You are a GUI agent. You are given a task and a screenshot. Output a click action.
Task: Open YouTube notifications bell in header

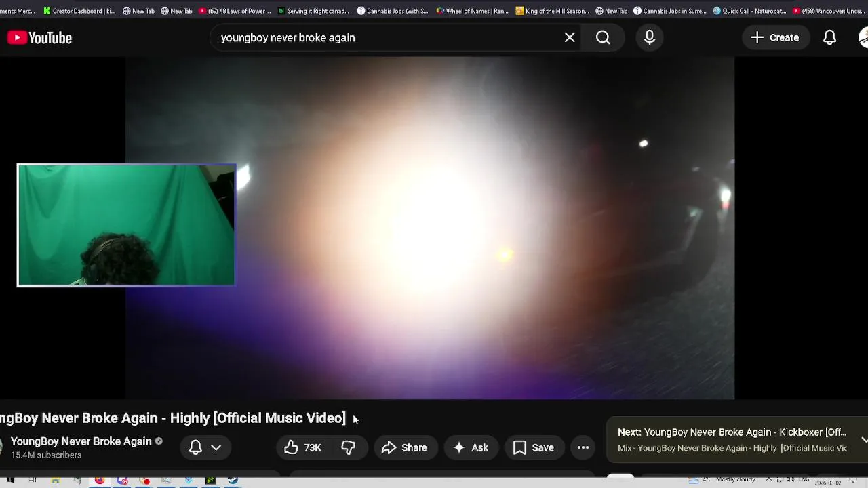[829, 38]
